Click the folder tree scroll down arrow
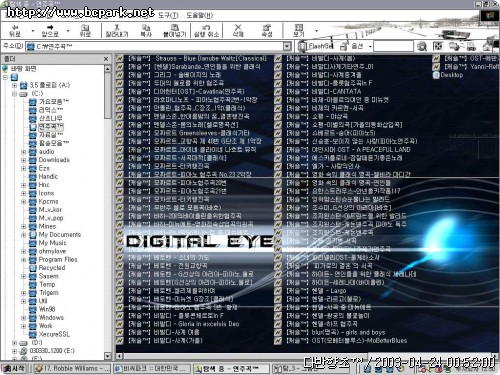This screenshot has height=375, width=500. 108,356
